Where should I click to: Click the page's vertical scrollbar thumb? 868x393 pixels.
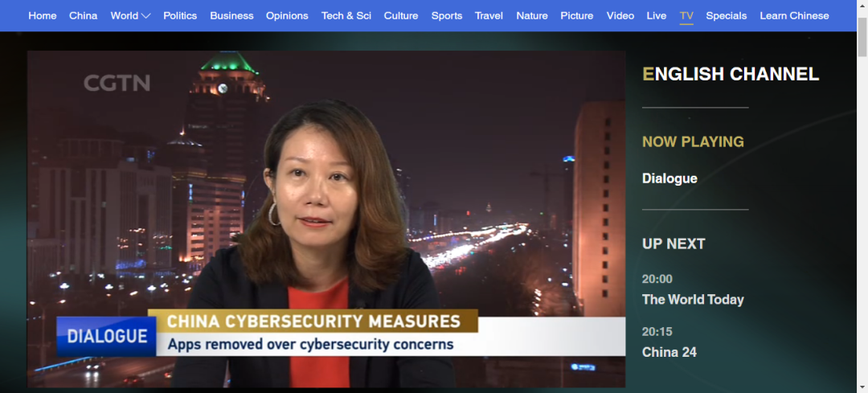tap(862, 36)
